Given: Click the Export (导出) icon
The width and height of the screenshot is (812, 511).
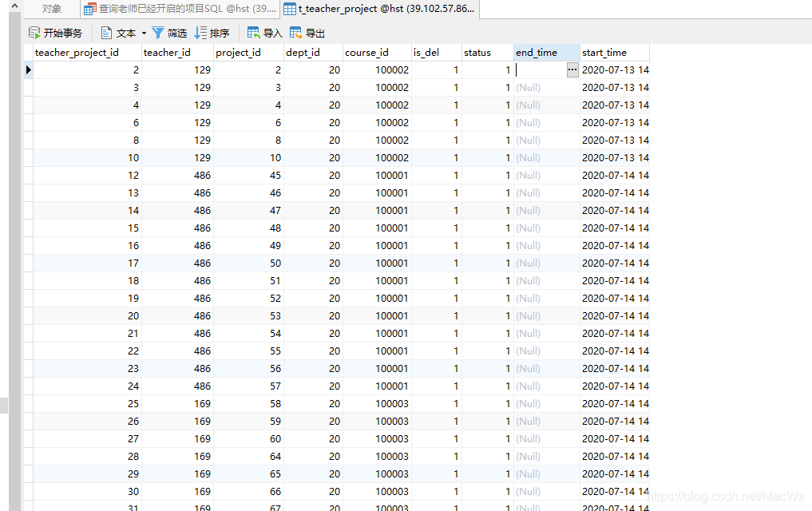Looking at the screenshot, I should tap(295, 33).
